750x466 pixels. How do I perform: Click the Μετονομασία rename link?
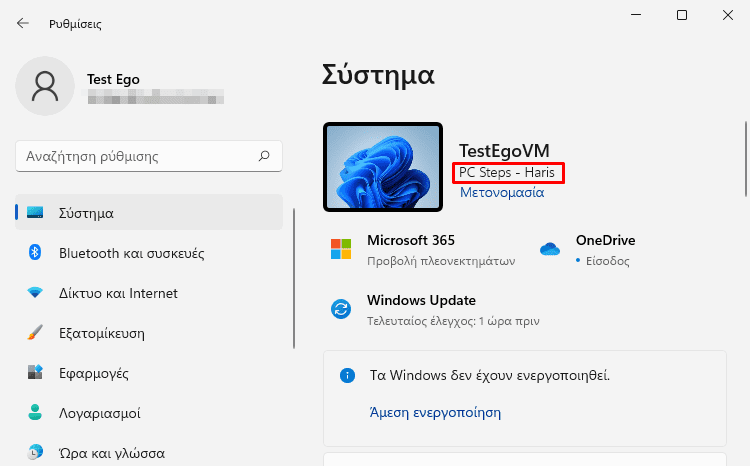click(x=502, y=192)
